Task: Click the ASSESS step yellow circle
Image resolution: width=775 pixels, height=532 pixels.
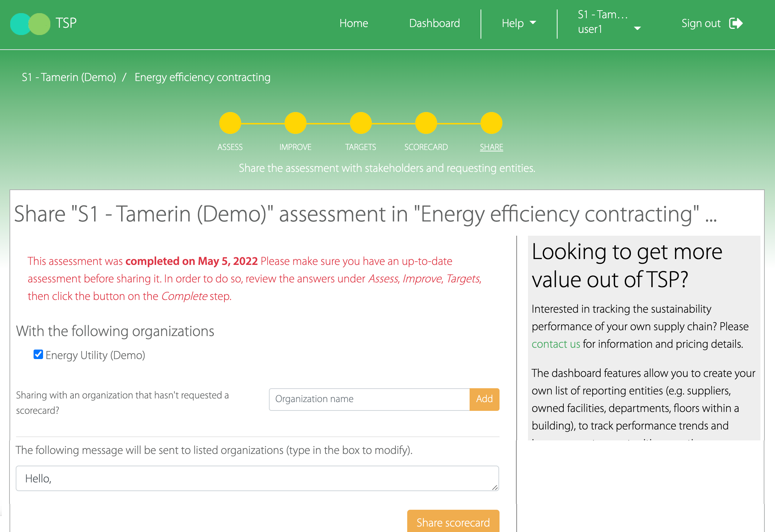Action: (230, 123)
